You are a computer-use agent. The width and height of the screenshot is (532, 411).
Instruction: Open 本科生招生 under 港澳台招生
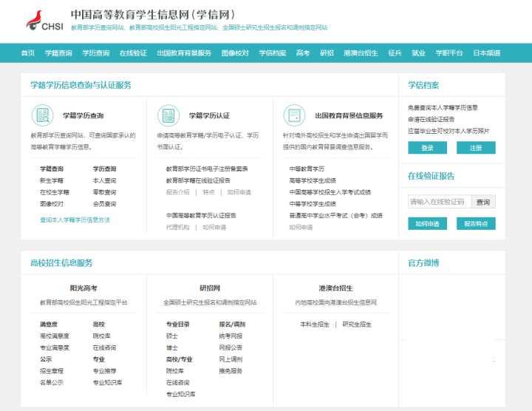coord(311,324)
